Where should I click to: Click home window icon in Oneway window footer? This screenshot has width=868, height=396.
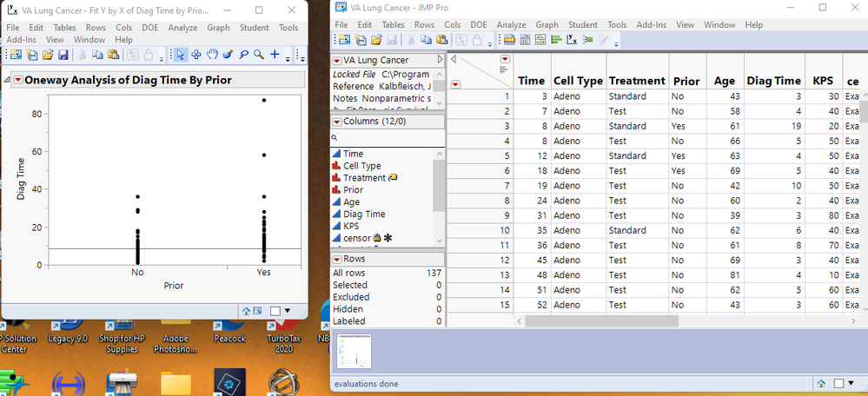click(248, 311)
